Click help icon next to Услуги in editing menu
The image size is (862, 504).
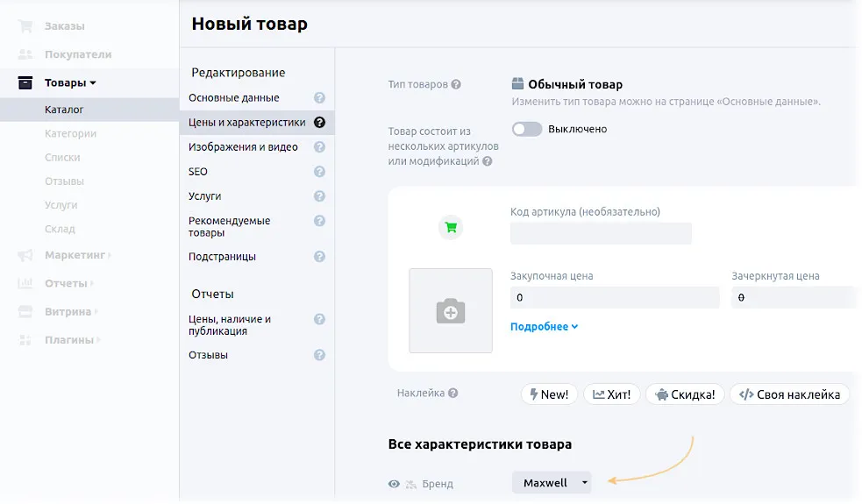click(319, 196)
